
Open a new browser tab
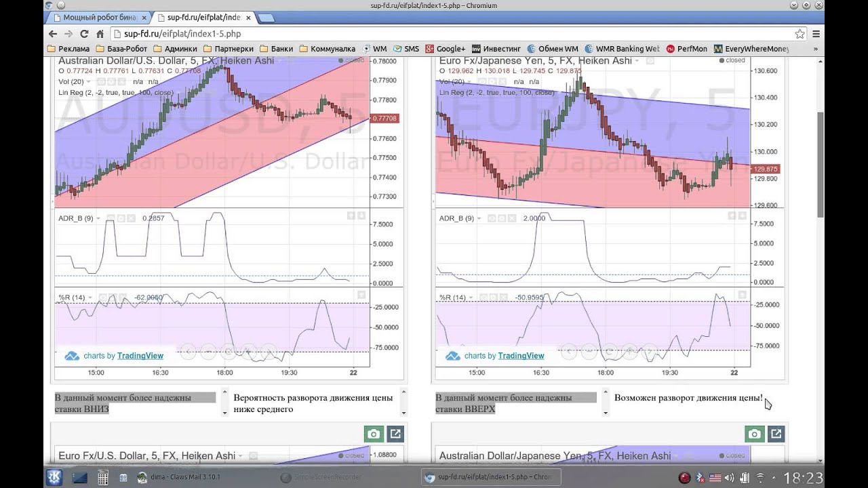267,16
